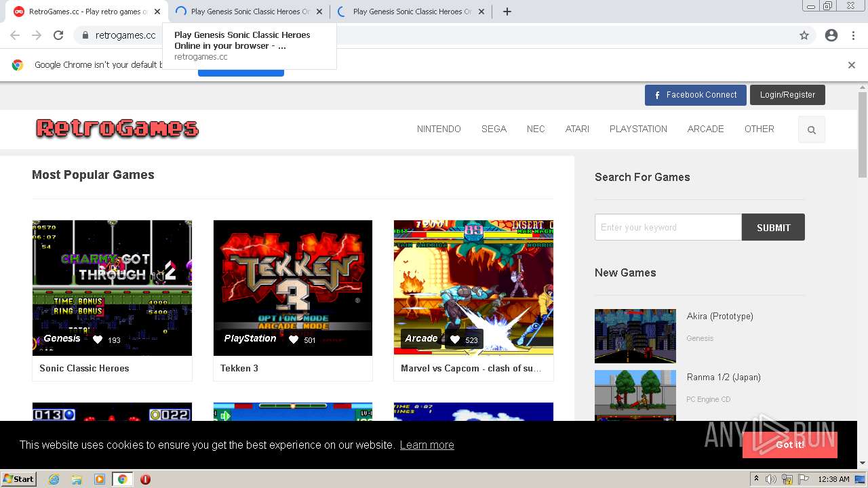The width and height of the screenshot is (868, 488).
Task: Open the Sonic Classic Heroes title link
Action: point(84,368)
